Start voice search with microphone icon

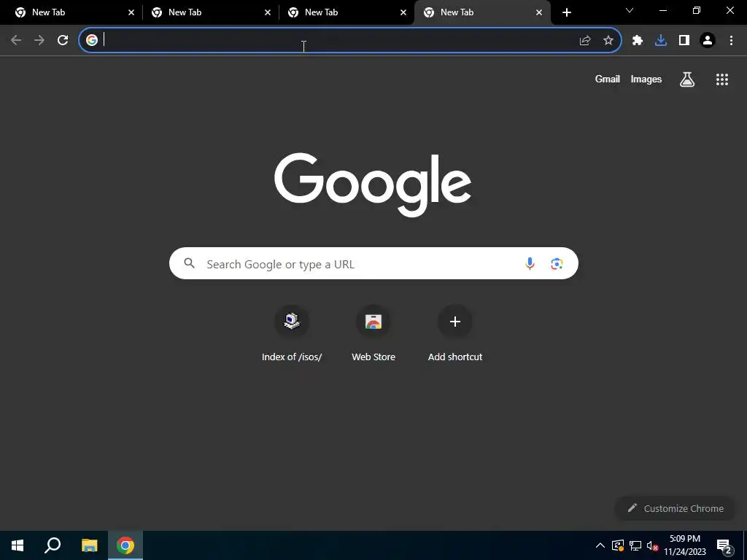(530, 263)
